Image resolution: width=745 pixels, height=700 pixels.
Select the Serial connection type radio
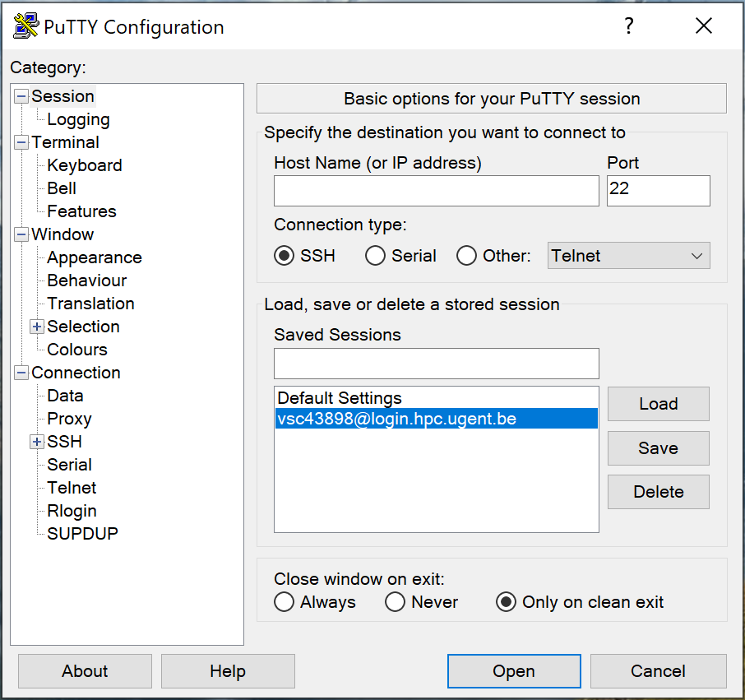(375, 256)
